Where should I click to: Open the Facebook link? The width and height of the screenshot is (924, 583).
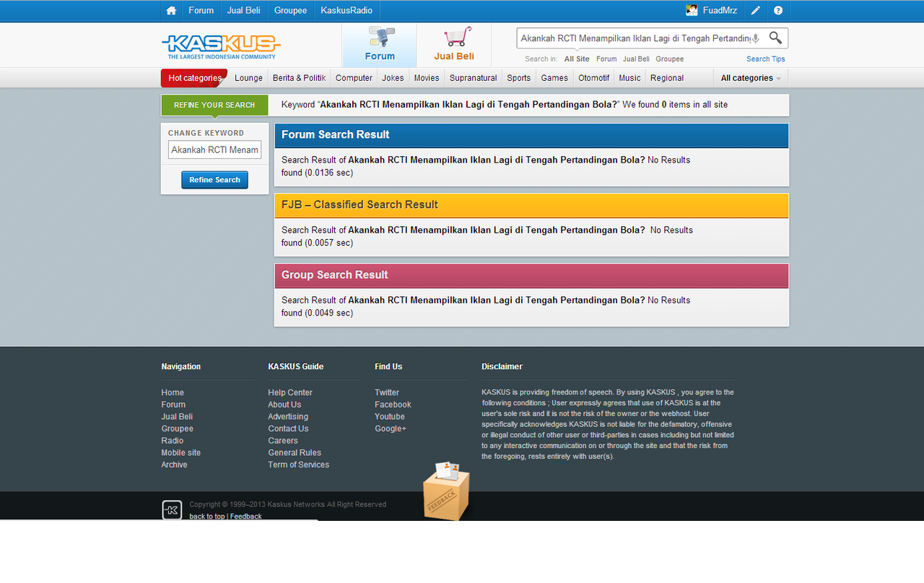pyautogui.click(x=393, y=405)
